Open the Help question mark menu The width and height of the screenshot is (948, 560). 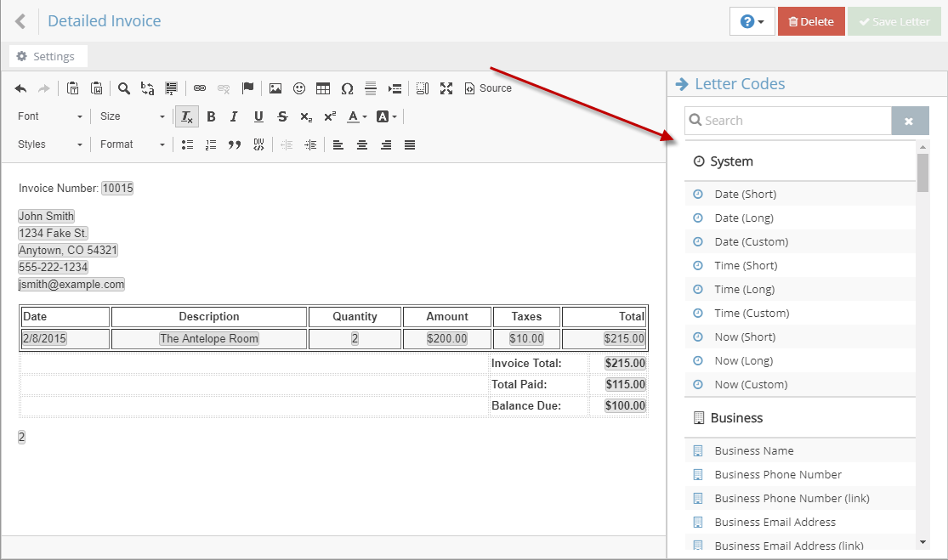tap(752, 21)
